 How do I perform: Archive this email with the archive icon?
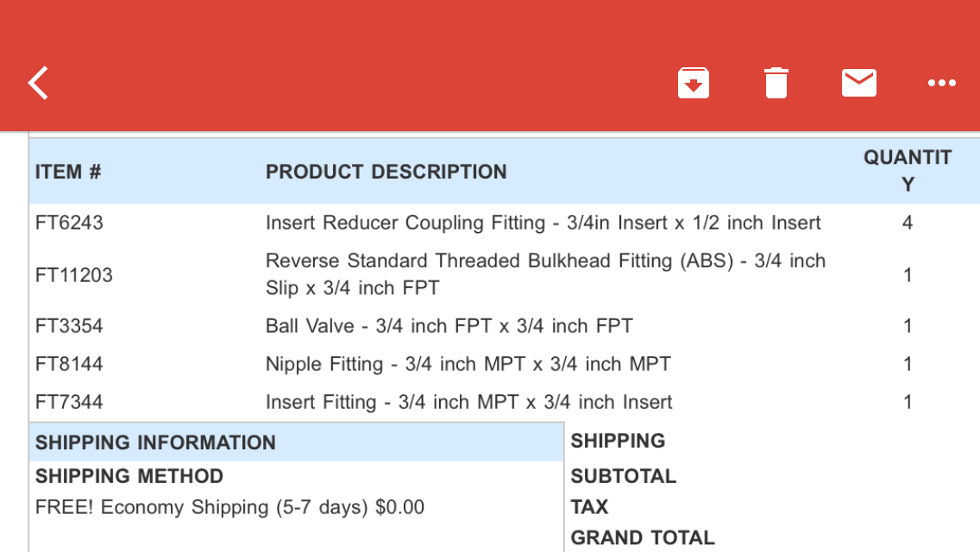pos(693,83)
